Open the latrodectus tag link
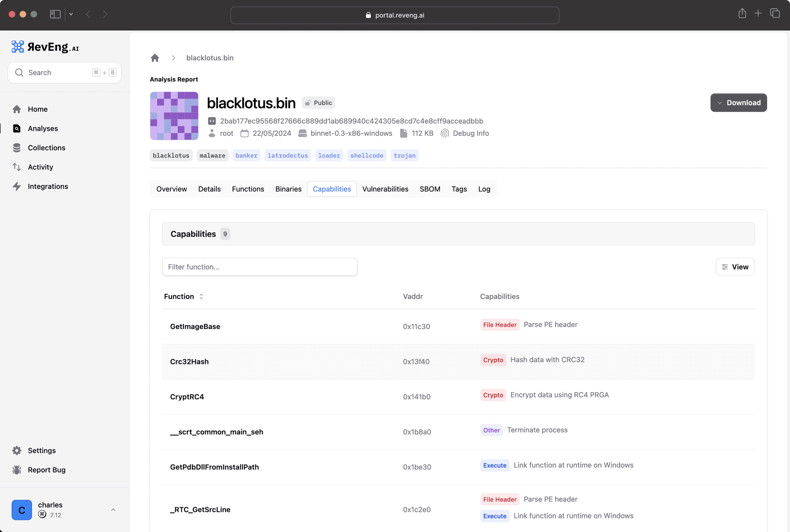This screenshot has height=532, width=790. tap(288, 155)
